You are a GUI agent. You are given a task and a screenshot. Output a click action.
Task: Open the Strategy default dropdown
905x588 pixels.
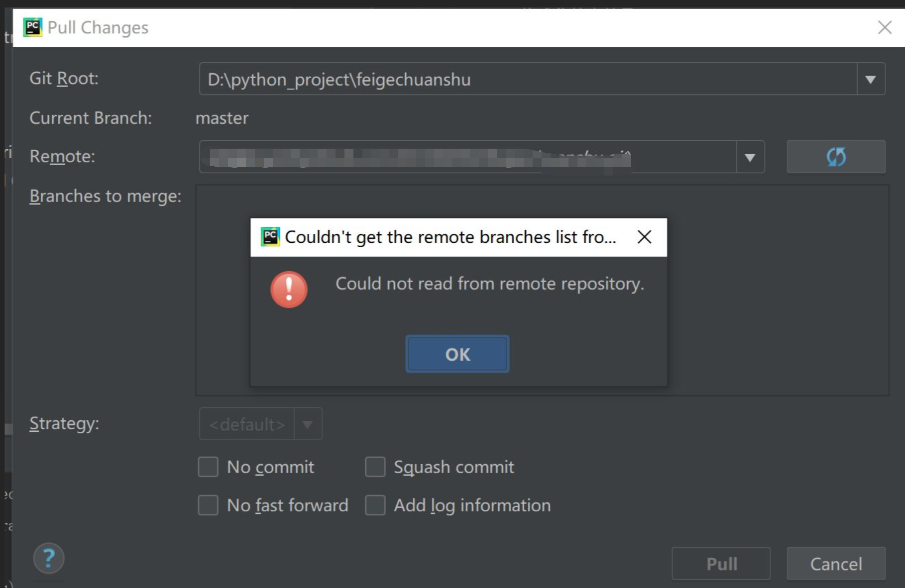(x=260, y=424)
